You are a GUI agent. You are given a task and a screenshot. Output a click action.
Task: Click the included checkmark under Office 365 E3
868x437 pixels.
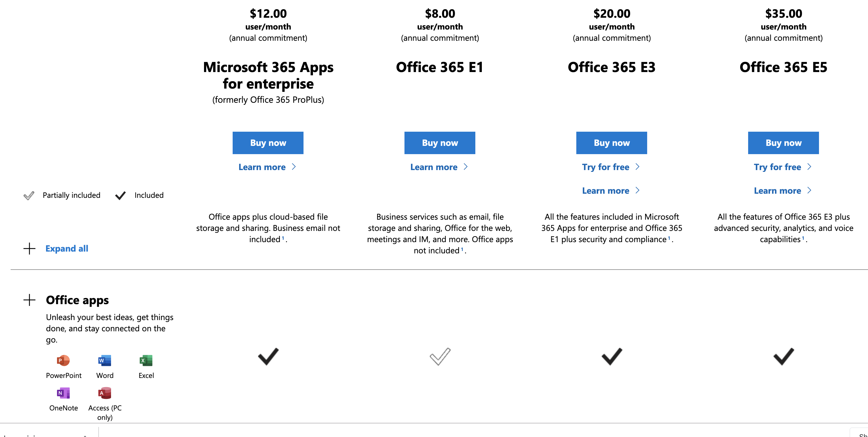pyautogui.click(x=612, y=356)
